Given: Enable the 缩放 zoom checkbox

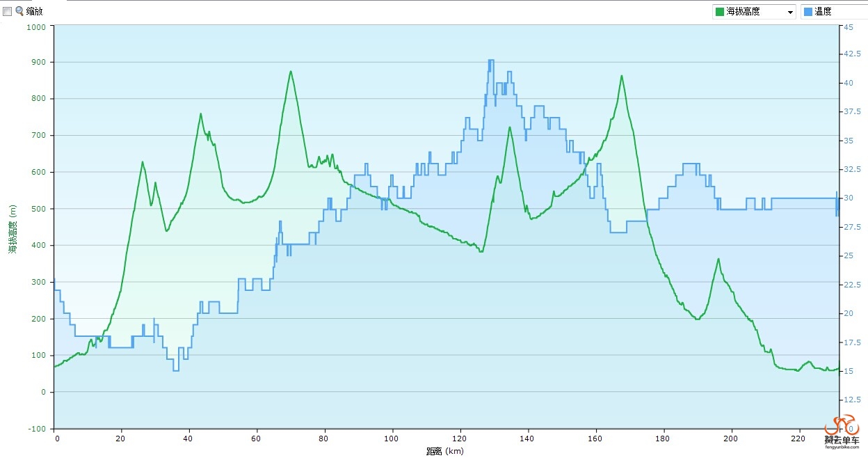Looking at the screenshot, I should 8,11.
